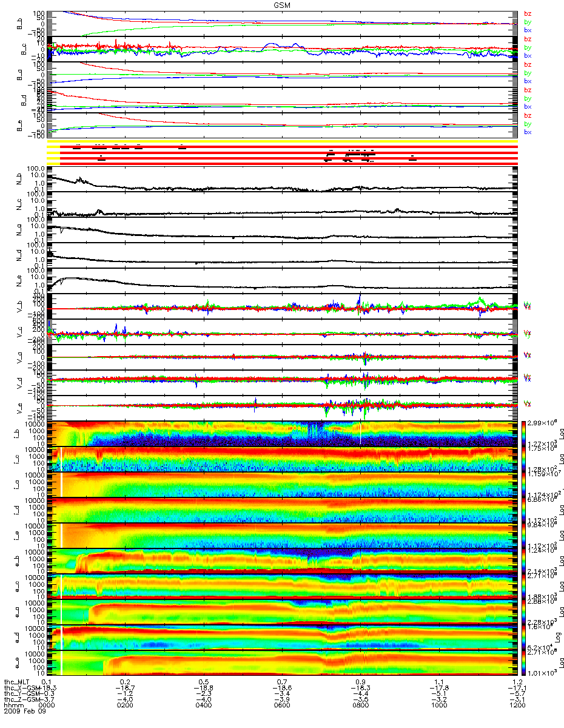564x728 pixels.
Task: Click the GSM plot title
Action: click(x=281, y=5)
